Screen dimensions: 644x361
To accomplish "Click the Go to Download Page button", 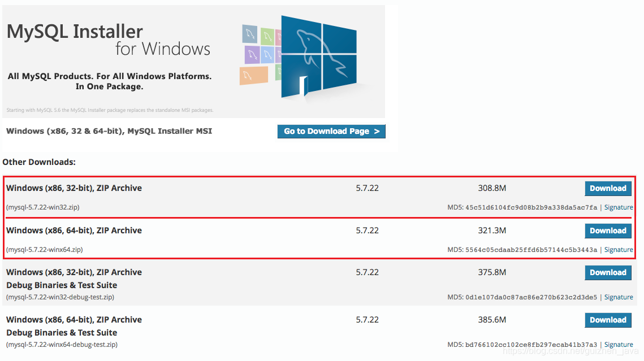I will [x=331, y=131].
